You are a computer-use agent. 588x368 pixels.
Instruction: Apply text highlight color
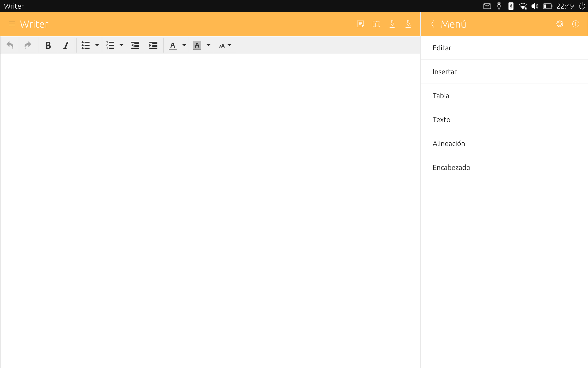pos(197,45)
